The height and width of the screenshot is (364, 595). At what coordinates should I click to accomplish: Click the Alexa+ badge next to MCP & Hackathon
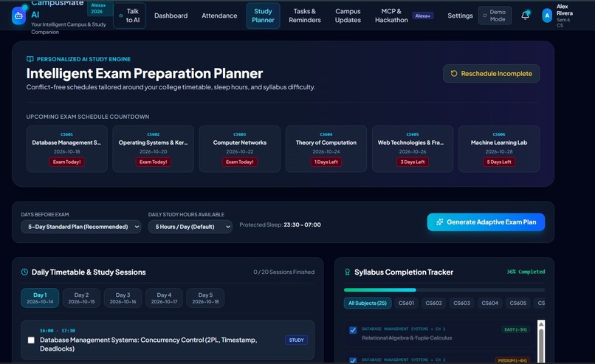pos(423,16)
